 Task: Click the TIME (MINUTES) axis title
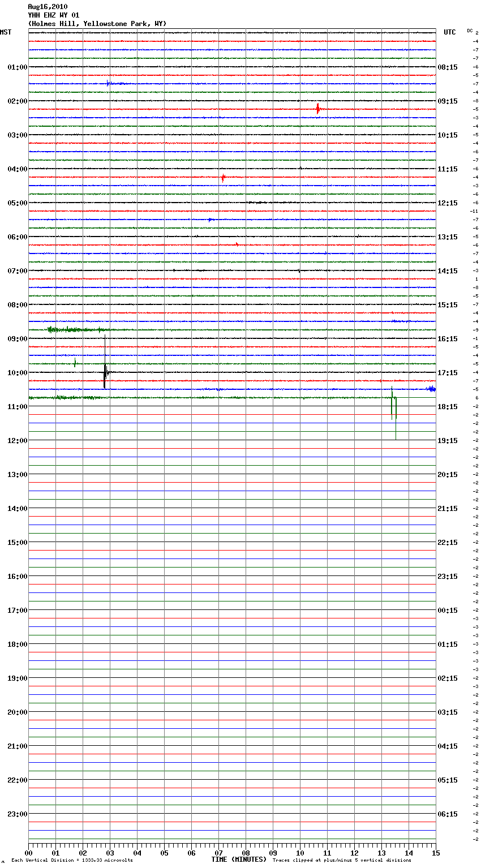[239, 859]
